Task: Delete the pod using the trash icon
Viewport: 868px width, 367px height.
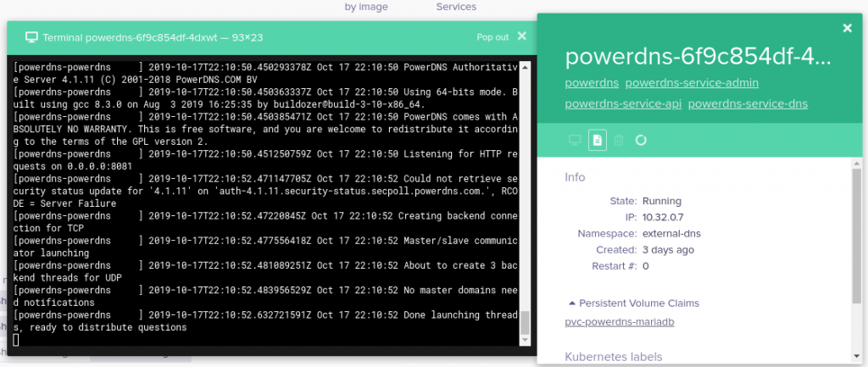Action: (x=619, y=140)
